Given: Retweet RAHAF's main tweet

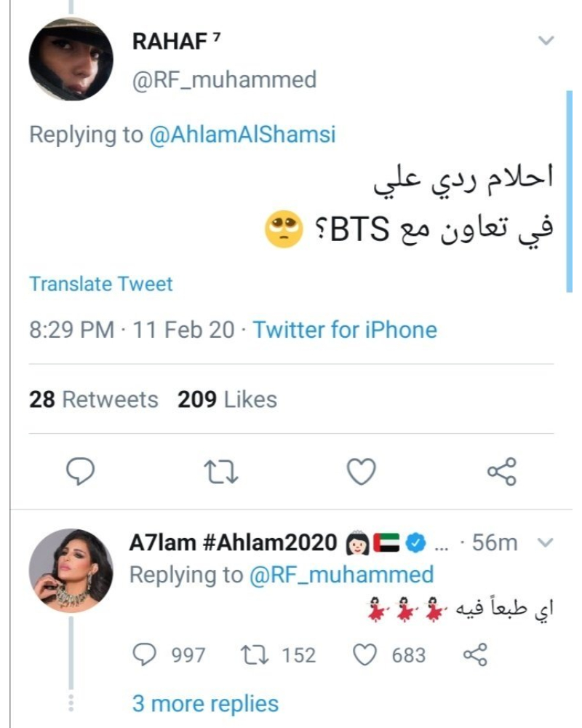Looking at the screenshot, I should (220, 472).
